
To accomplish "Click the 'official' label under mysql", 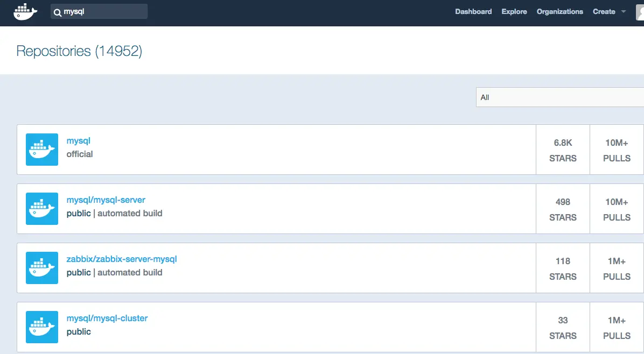I will (80, 154).
